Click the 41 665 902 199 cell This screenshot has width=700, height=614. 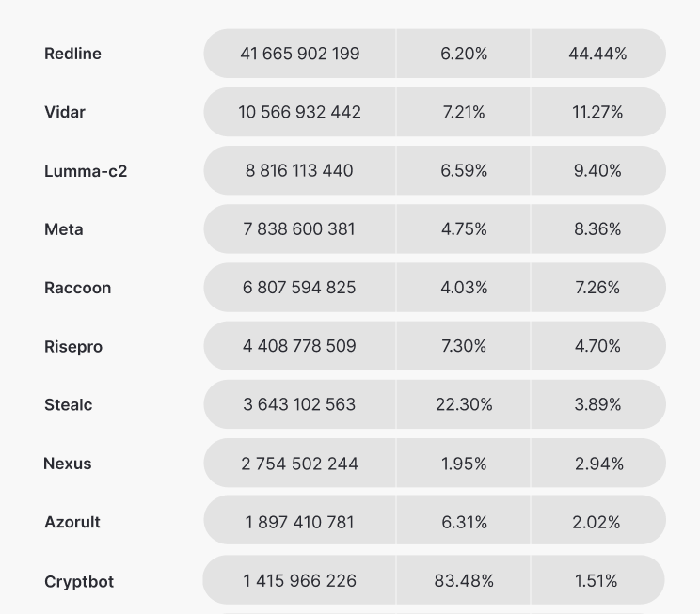pyautogui.click(x=300, y=54)
